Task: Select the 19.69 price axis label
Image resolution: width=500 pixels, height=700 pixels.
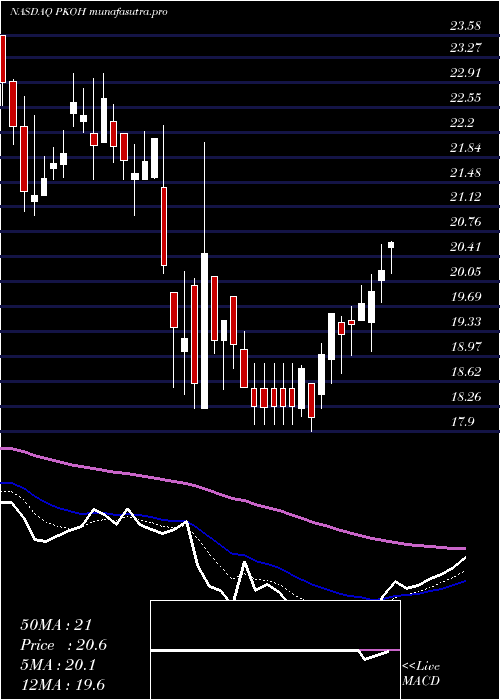Action: click(465, 296)
